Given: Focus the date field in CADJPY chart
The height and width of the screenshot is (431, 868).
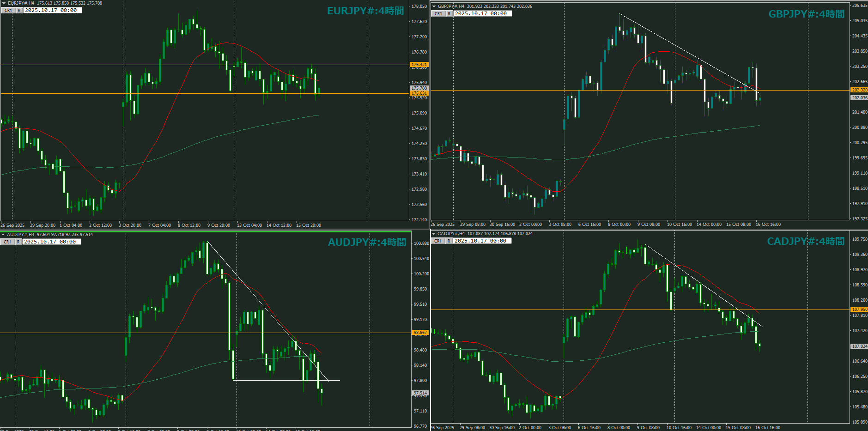Looking at the screenshot, I should pos(482,241).
